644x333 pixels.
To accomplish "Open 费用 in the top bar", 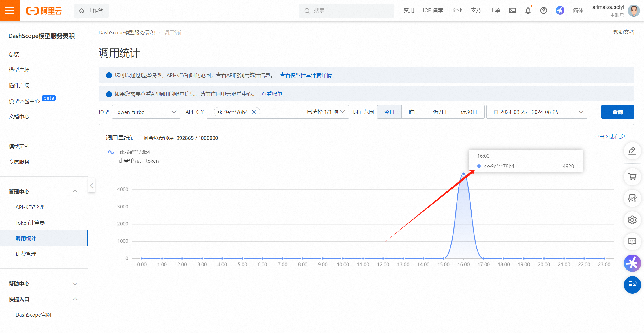I will pyautogui.click(x=409, y=11).
